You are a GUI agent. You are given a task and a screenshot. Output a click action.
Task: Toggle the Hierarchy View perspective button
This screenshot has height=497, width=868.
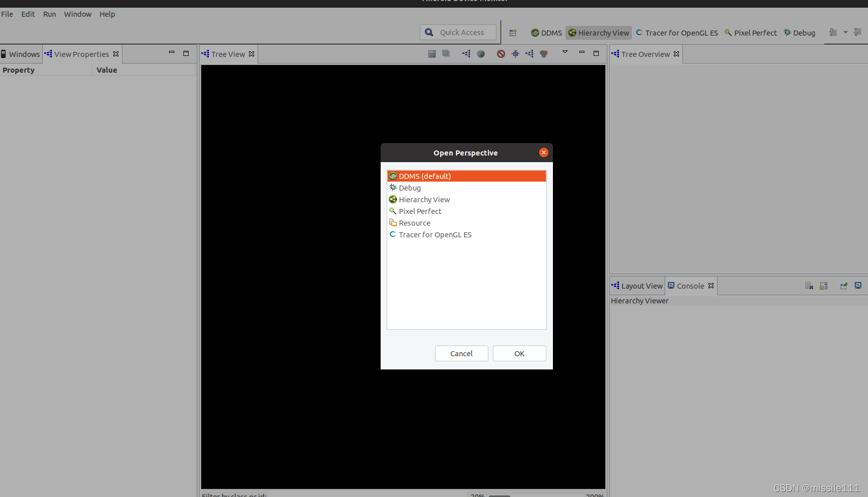click(599, 33)
